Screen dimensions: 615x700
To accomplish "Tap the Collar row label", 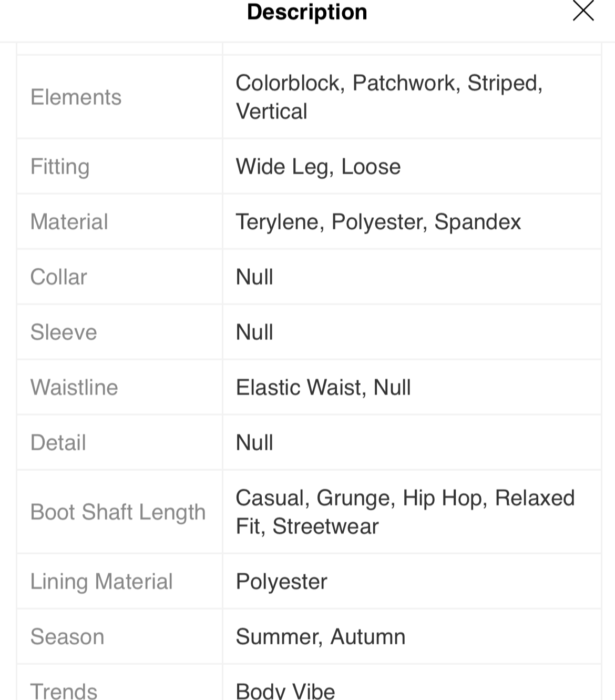I will click(x=58, y=277).
